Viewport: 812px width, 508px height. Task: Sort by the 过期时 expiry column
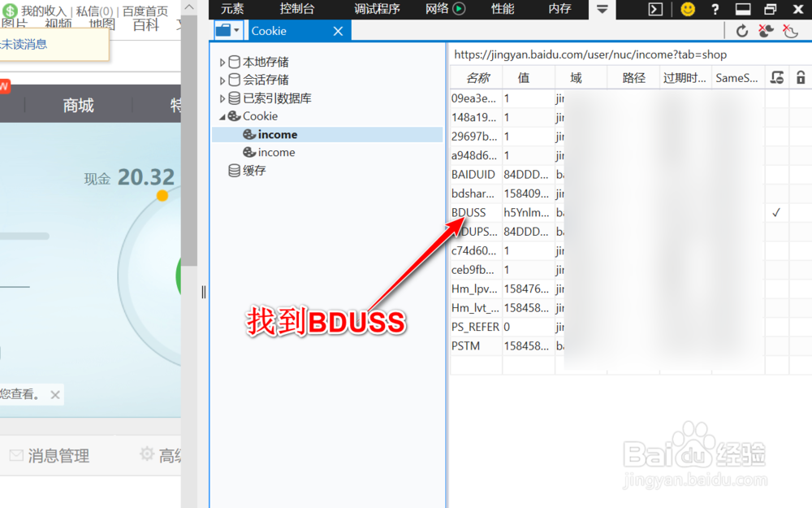click(x=685, y=78)
